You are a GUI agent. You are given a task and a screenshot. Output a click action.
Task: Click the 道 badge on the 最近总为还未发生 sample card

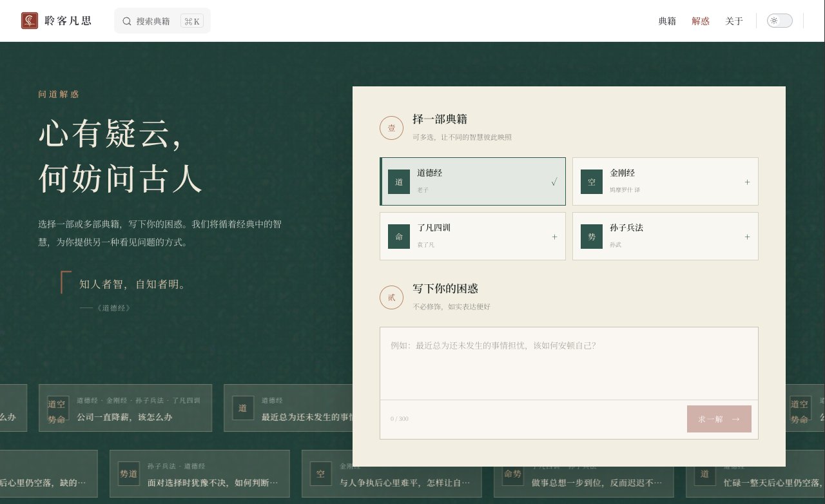point(242,408)
